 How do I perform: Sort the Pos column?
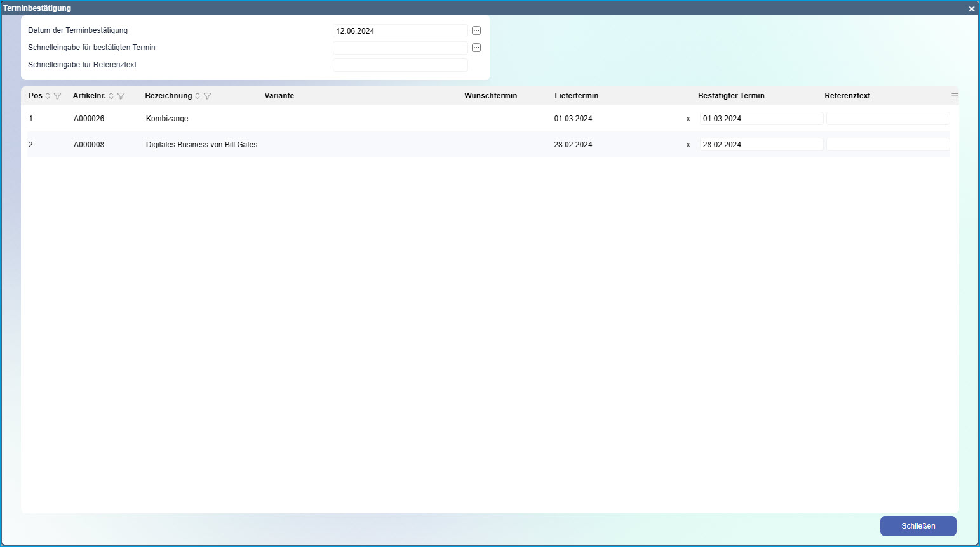(x=48, y=96)
